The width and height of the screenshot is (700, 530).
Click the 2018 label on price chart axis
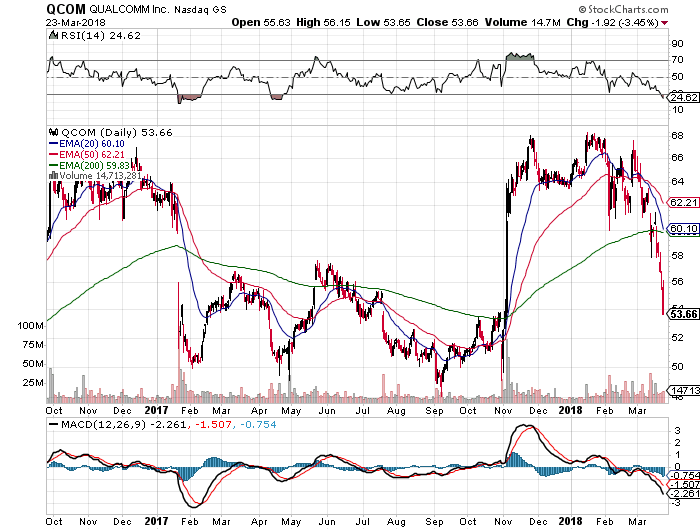click(x=570, y=410)
